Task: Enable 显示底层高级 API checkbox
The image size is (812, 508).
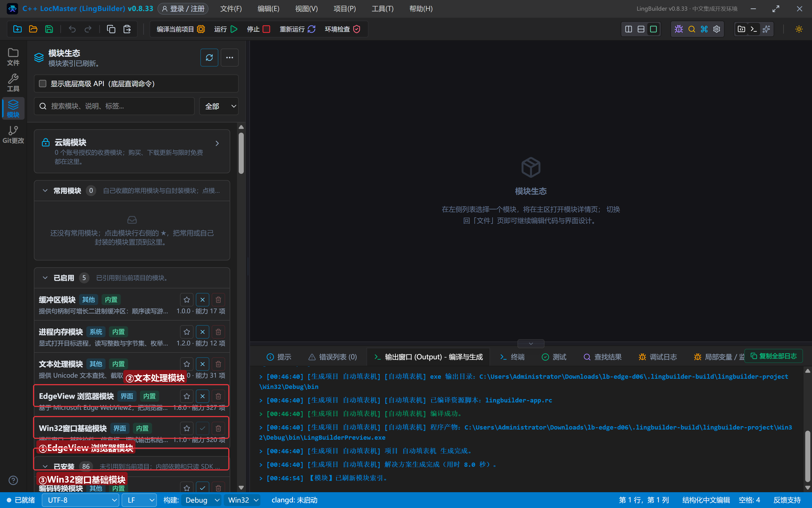Action: 43,84
